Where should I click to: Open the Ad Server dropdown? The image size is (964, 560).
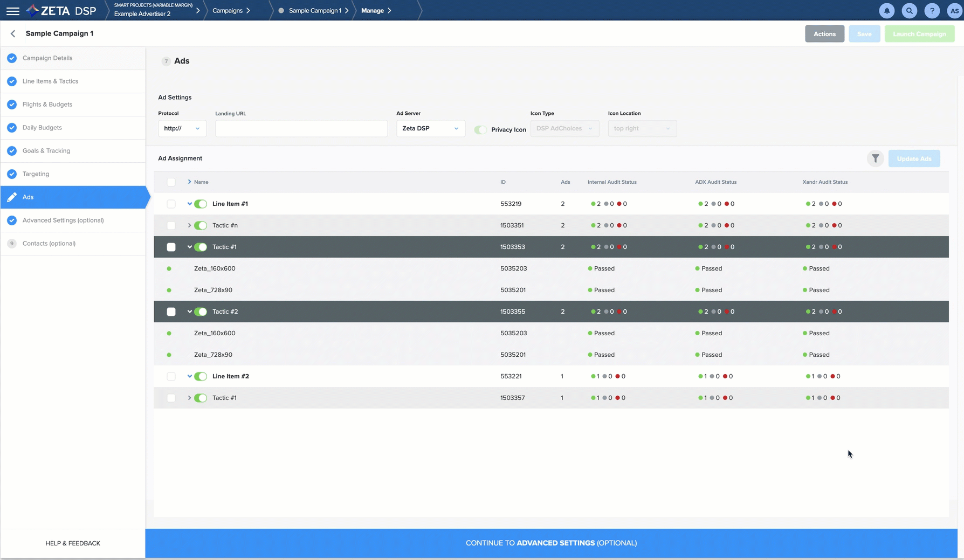point(430,129)
